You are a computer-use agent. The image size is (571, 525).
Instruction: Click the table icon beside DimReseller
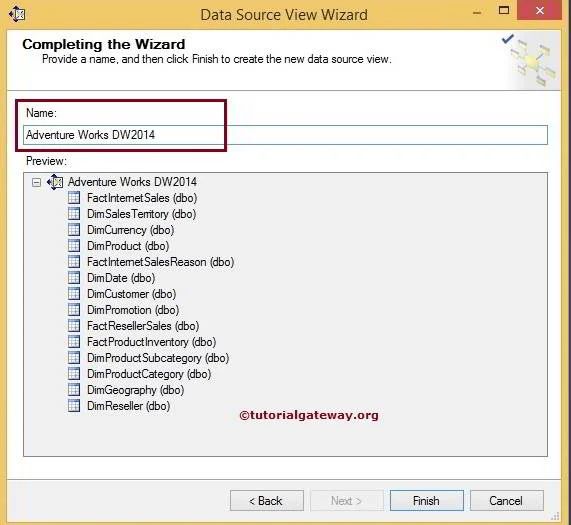74,406
